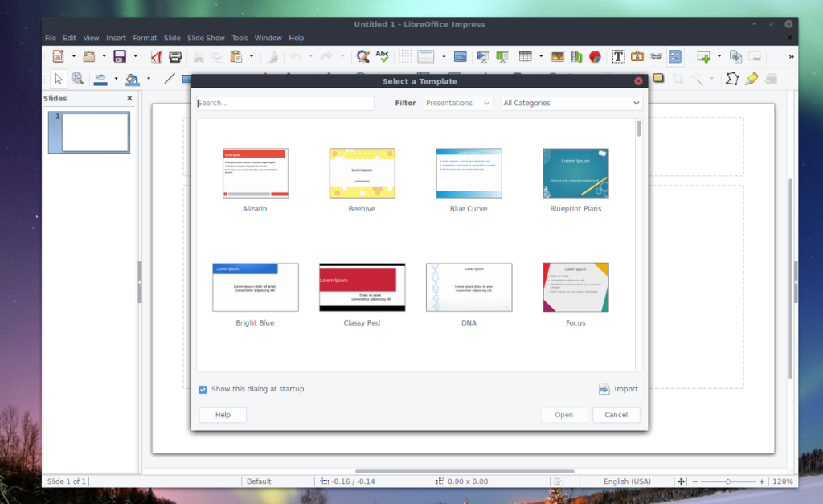Viewport: 823px width, 504px height.
Task: Insert a table
Action: [526, 56]
